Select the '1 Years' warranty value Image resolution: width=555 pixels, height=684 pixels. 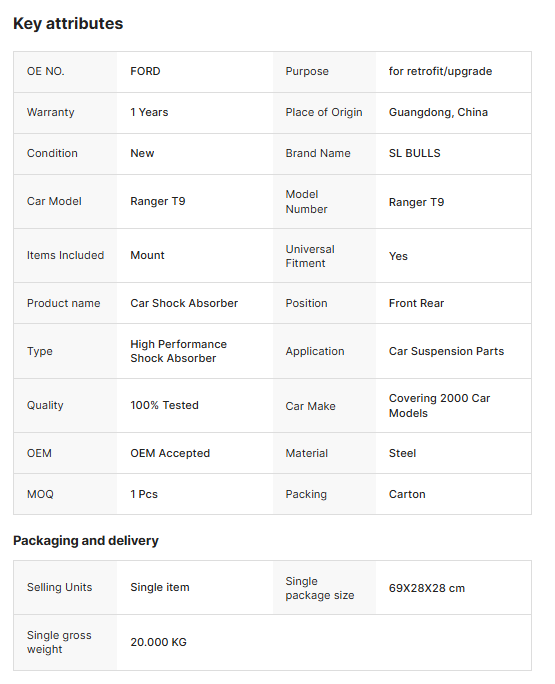point(149,112)
